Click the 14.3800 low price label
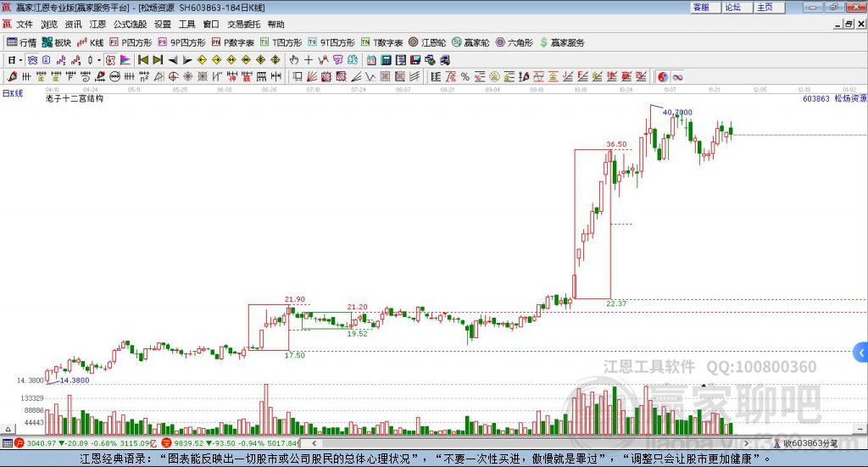 pyautogui.click(x=75, y=381)
